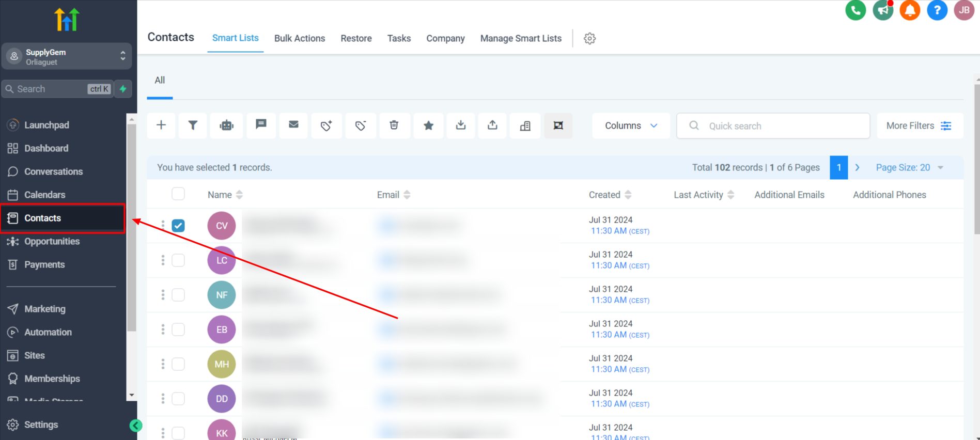
Task: Open the filter funnel icon
Action: 193,125
